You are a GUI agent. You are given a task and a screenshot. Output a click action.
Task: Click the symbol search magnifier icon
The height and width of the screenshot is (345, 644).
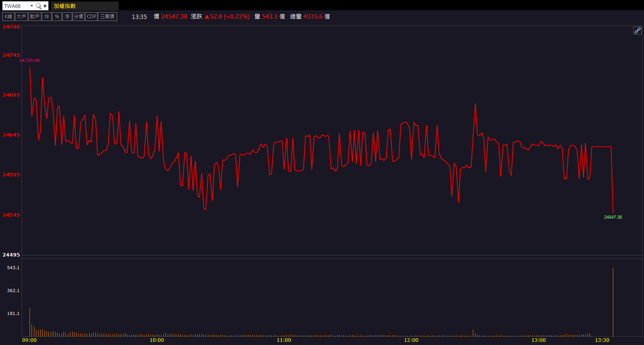(x=39, y=6)
